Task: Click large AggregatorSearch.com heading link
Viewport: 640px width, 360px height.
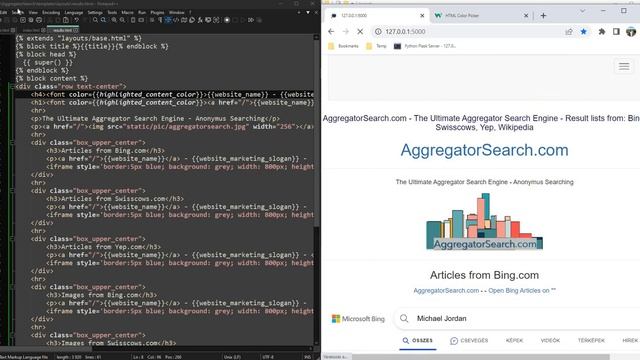Action: pyautogui.click(x=484, y=150)
